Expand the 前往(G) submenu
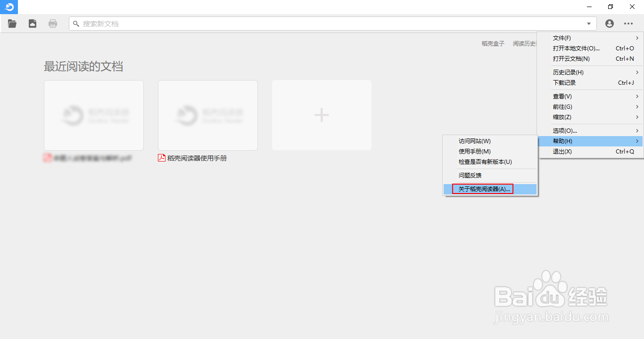The image size is (644, 339). click(590, 107)
